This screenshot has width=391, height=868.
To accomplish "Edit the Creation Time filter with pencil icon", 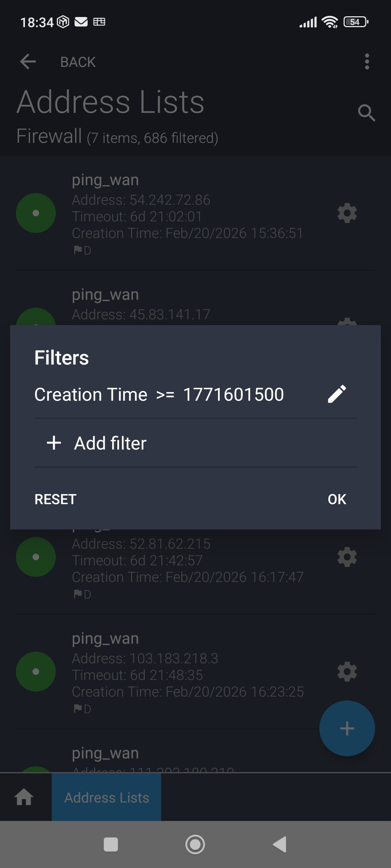I will [x=337, y=394].
